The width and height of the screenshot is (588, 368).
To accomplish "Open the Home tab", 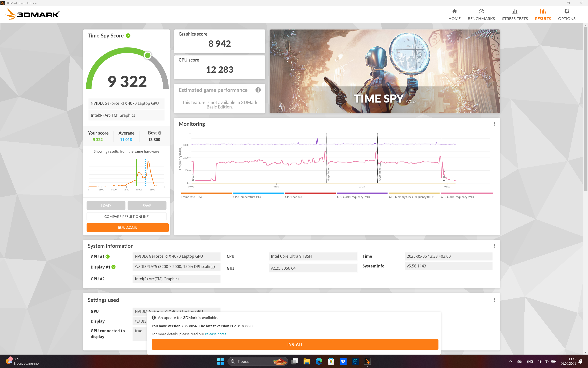I will click(x=454, y=15).
